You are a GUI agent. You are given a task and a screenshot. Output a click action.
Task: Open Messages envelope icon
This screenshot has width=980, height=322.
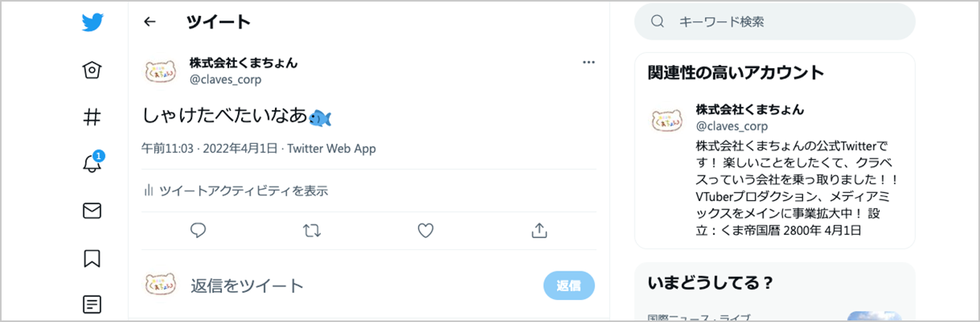click(92, 210)
